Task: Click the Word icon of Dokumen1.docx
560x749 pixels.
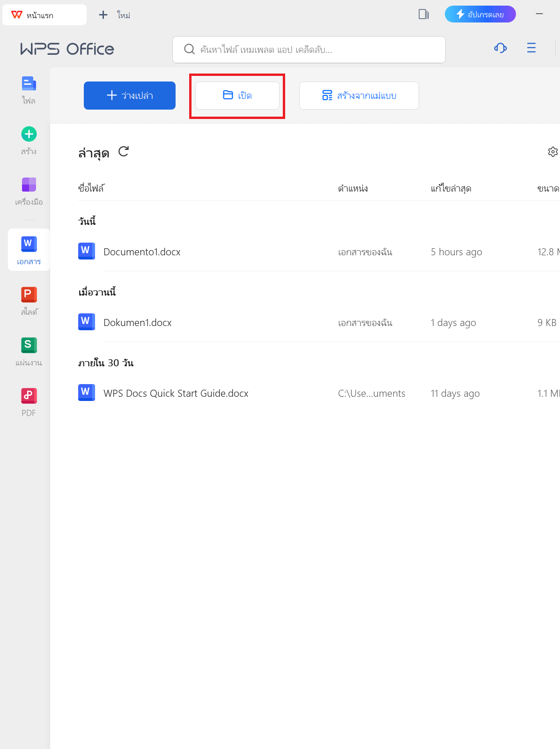Action: point(87,322)
